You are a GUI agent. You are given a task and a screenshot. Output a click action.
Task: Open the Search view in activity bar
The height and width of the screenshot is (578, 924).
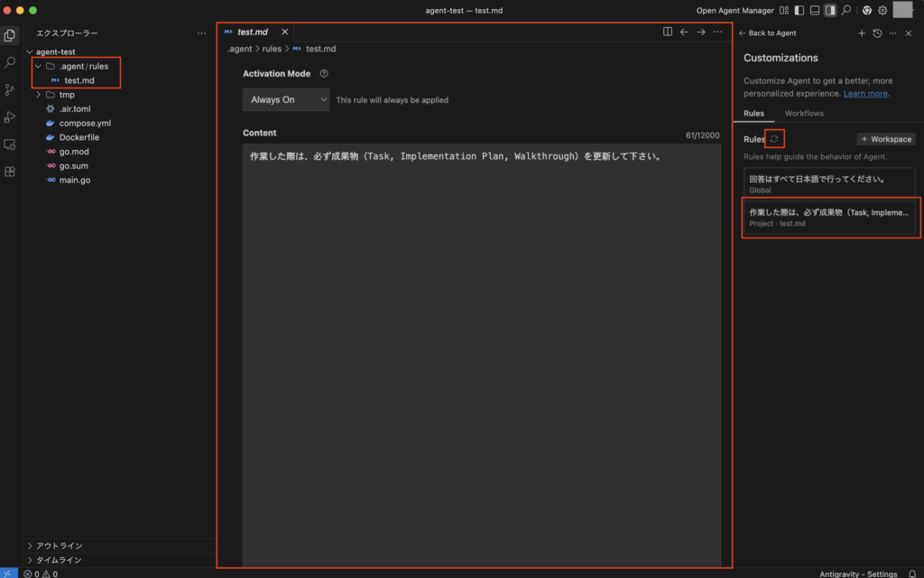[11, 63]
